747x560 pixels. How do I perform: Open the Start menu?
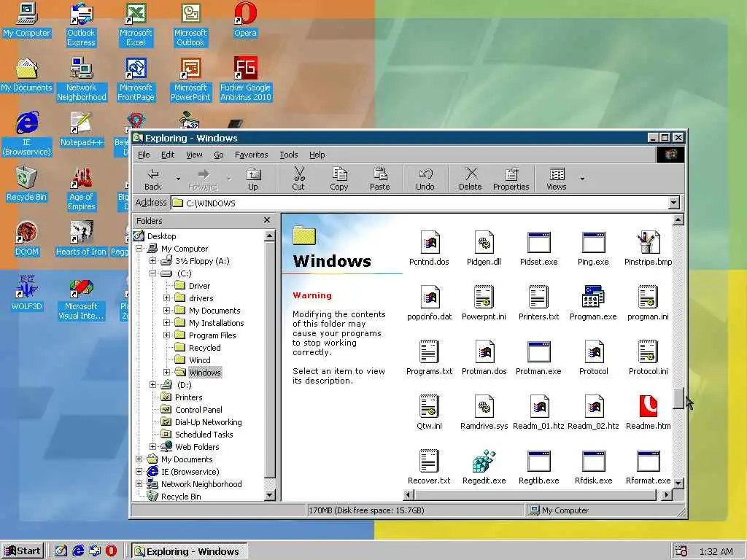click(x=23, y=551)
